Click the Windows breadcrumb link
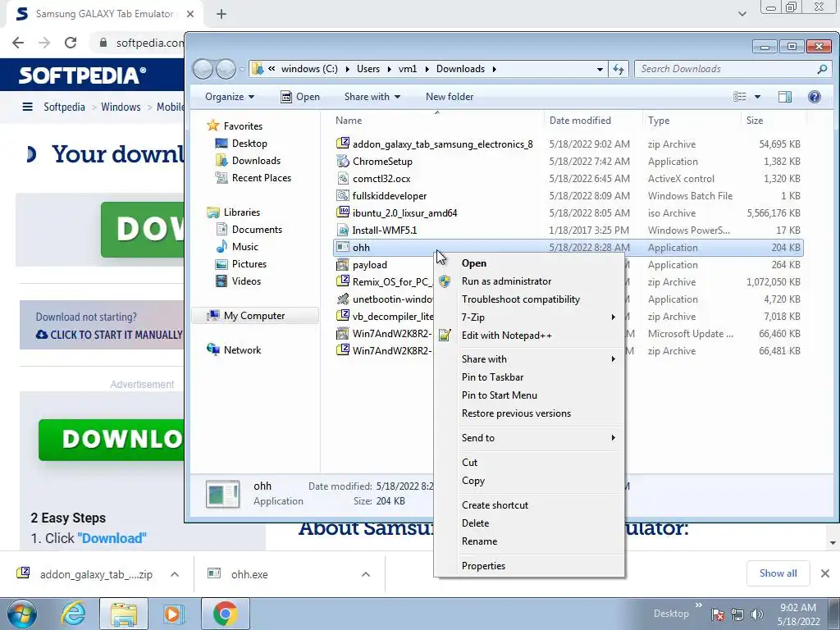Image resolution: width=840 pixels, height=630 pixels. click(121, 107)
